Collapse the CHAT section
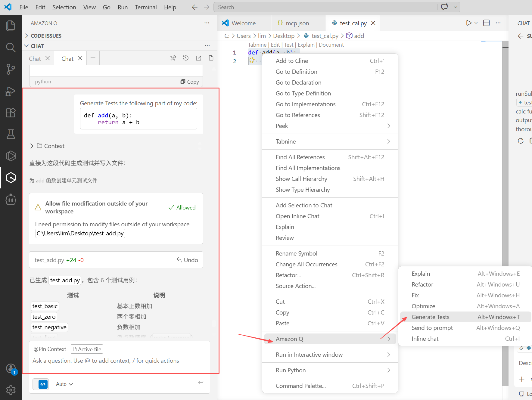Image resolution: width=532 pixels, height=400 pixels. click(37, 46)
